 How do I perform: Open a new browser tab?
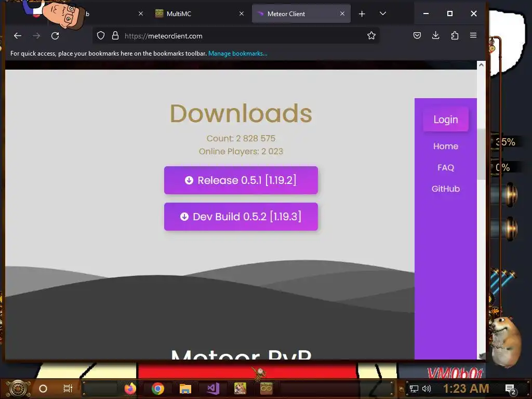362,14
